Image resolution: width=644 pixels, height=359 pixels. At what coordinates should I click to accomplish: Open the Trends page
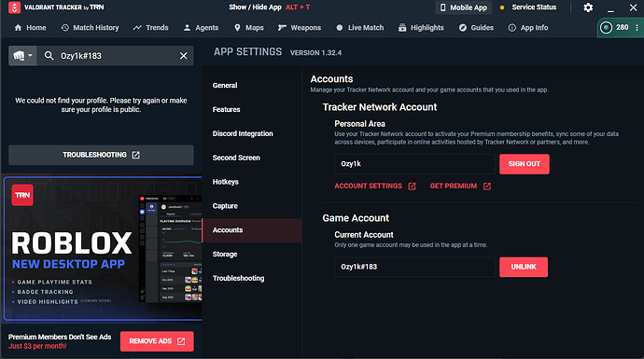click(150, 27)
